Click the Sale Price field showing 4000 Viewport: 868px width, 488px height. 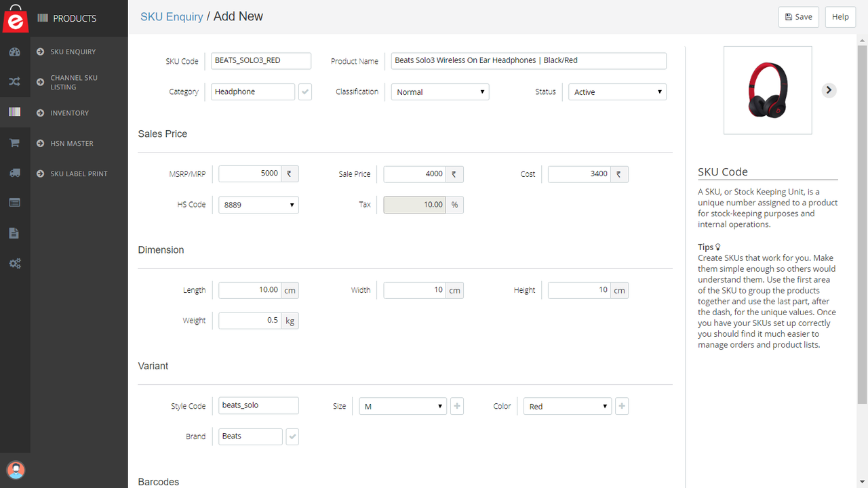pyautogui.click(x=415, y=174)
